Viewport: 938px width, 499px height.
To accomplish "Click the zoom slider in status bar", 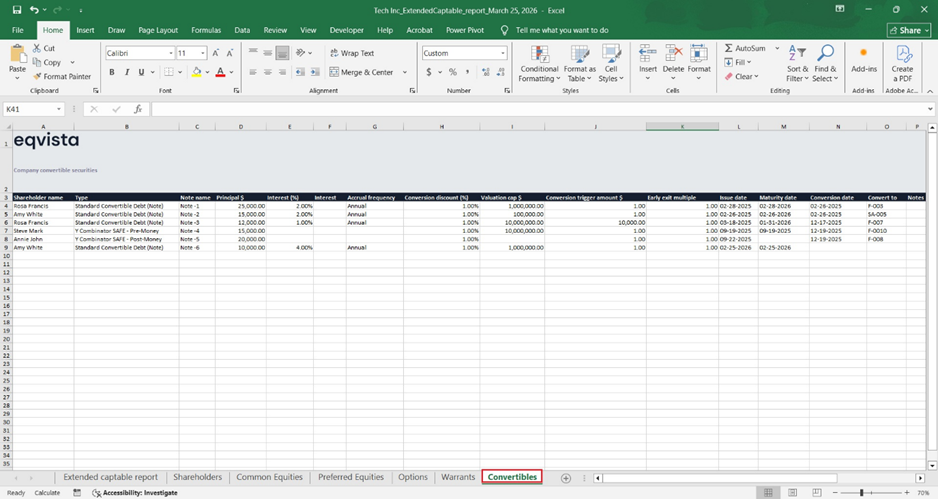I will click(x=860, y=492).
